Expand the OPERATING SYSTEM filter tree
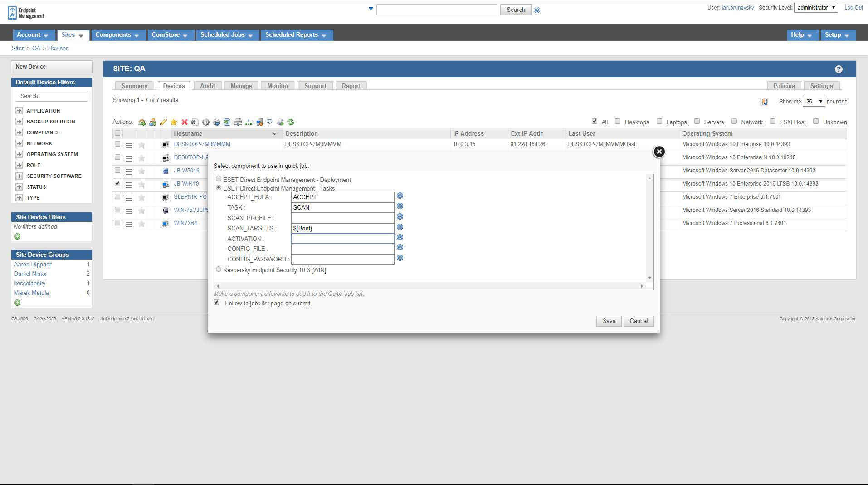This screenshot has width=868, height=485. click(x=19, y=154)
